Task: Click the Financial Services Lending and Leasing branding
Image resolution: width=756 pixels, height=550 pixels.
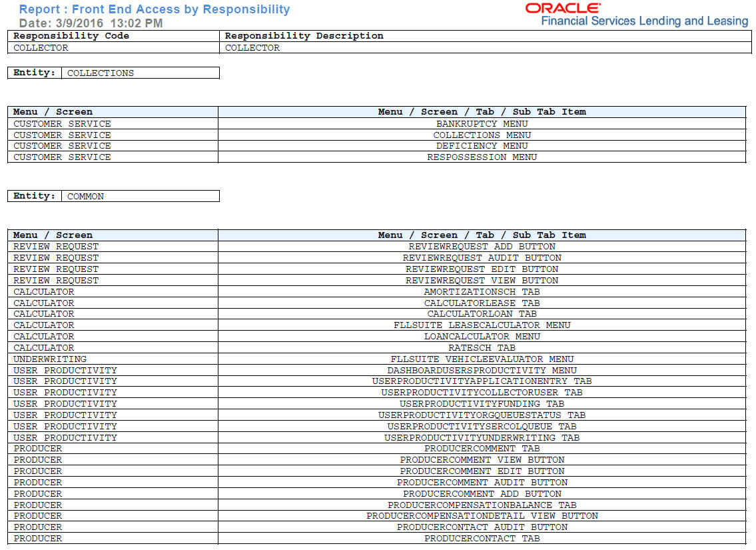Action: tap(643, 21)
